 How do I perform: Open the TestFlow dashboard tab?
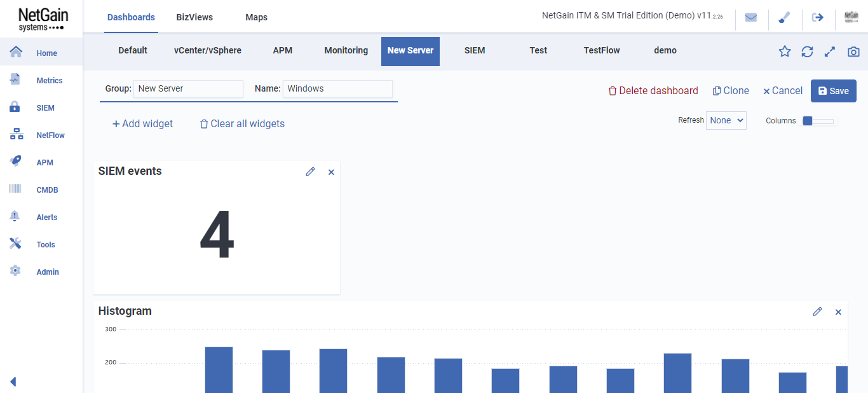602,51
